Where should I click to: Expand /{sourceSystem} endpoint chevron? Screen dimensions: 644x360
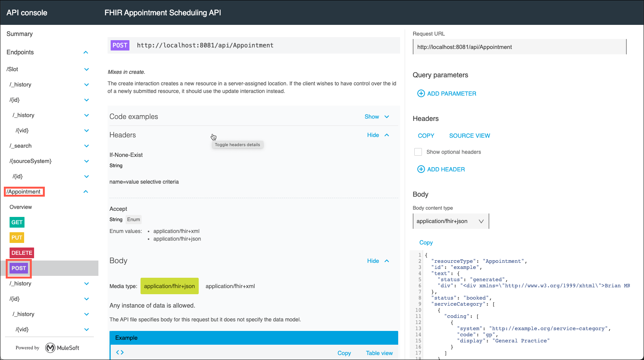87,161
